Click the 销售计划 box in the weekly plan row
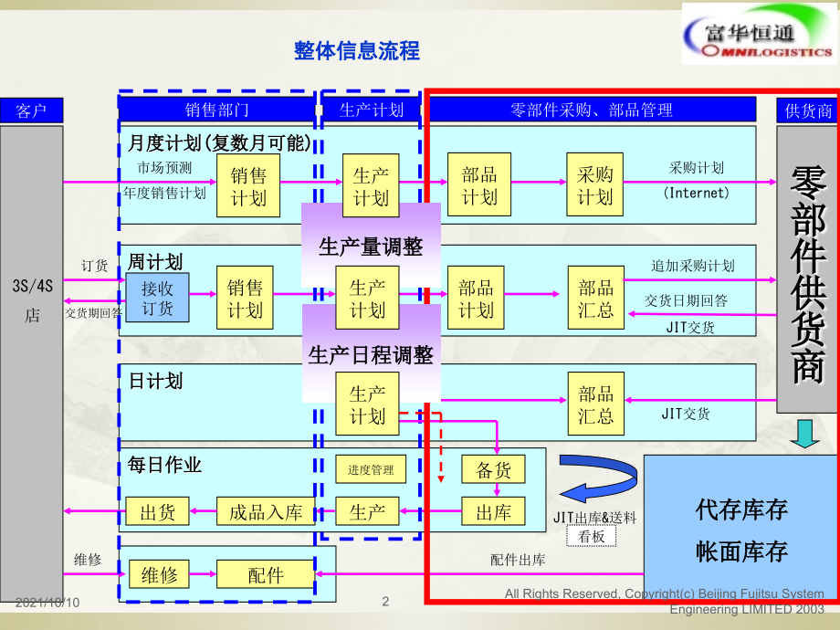 tap(245, 298)
